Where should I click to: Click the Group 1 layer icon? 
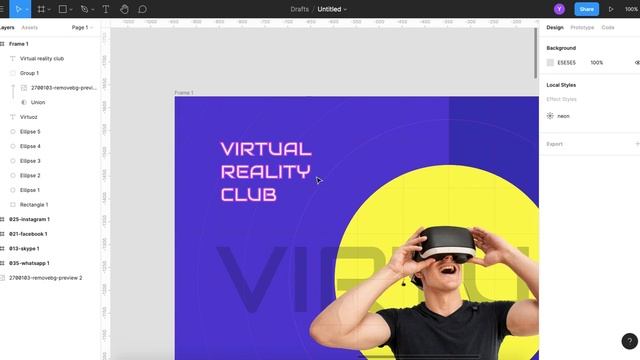13,73
